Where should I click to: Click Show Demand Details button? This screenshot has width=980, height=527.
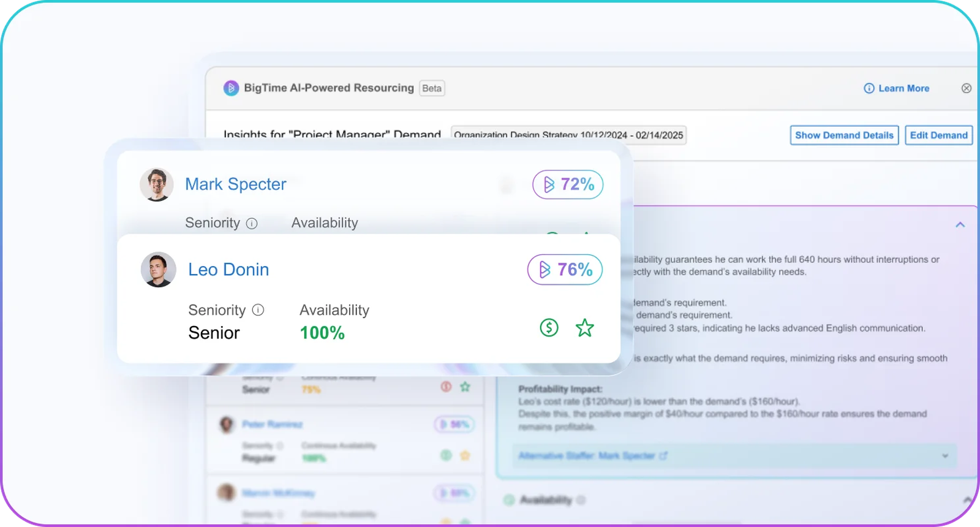coord(844,135)
